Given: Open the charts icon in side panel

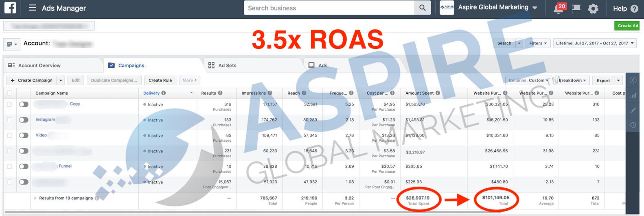Looking at the screenshot, I should pyautogui.click(x=633, y=95).
